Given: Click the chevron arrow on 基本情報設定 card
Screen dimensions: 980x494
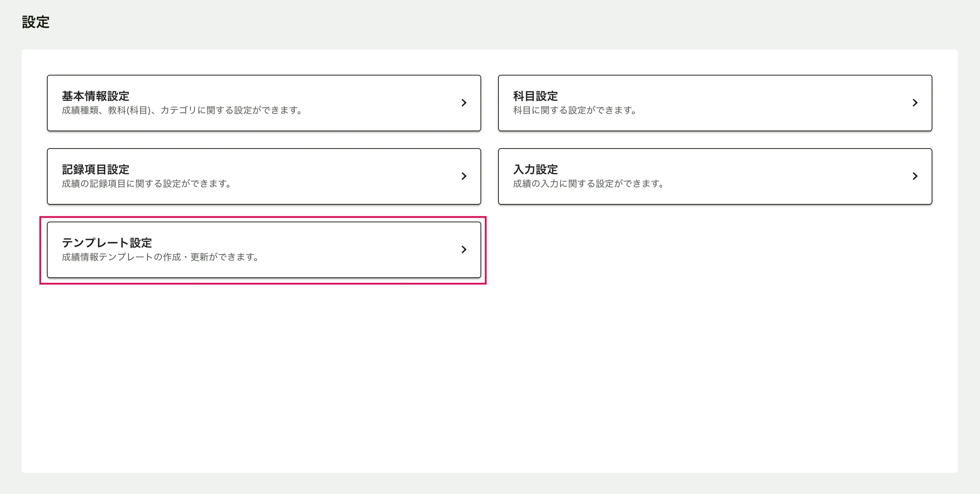Looking at the screenshot, I should coord(464,103).
